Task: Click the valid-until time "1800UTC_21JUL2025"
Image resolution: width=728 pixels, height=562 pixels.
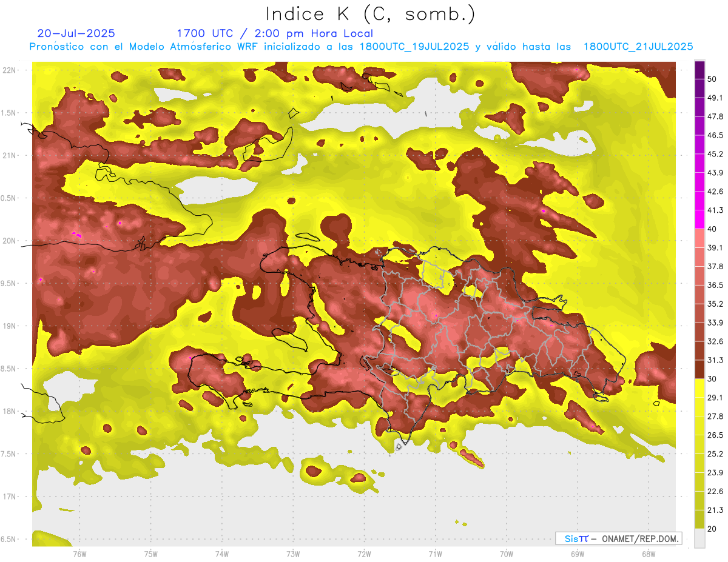Action: pyautogui.click(x=638, y=46)
